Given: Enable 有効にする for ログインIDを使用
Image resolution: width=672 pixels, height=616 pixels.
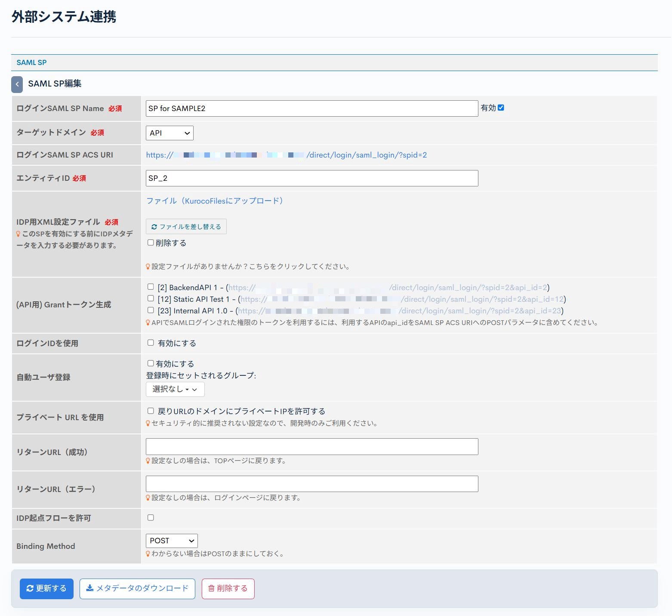Looking at the screenshot, I should tap(150, 343).
